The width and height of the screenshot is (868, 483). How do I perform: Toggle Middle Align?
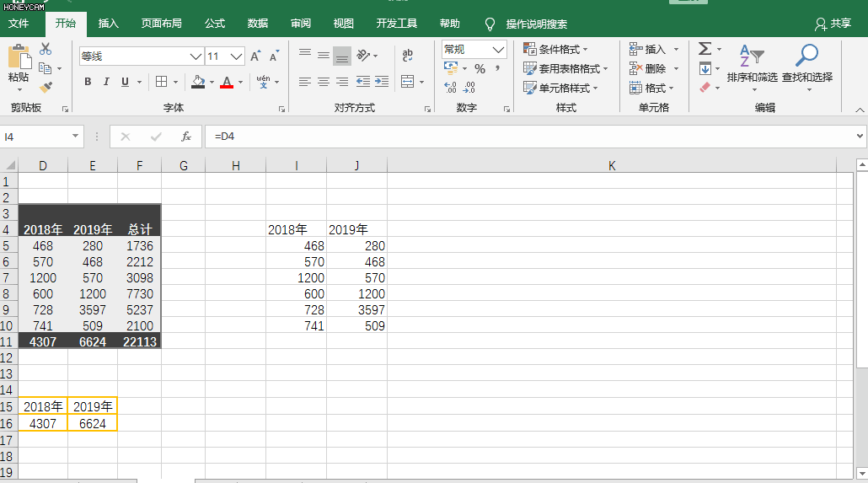coord(324,55)
